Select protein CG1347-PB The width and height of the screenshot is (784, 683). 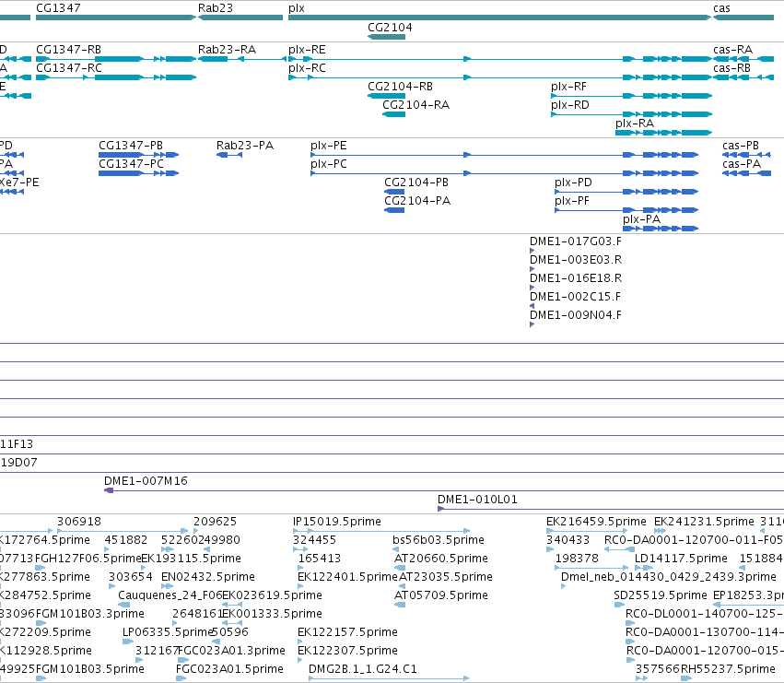(x=138, y=155)
